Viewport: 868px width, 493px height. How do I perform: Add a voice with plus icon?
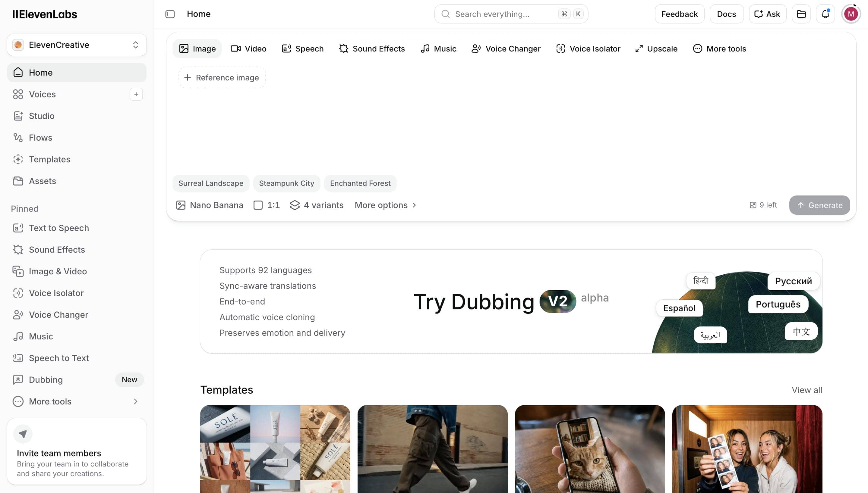[136, 94]
